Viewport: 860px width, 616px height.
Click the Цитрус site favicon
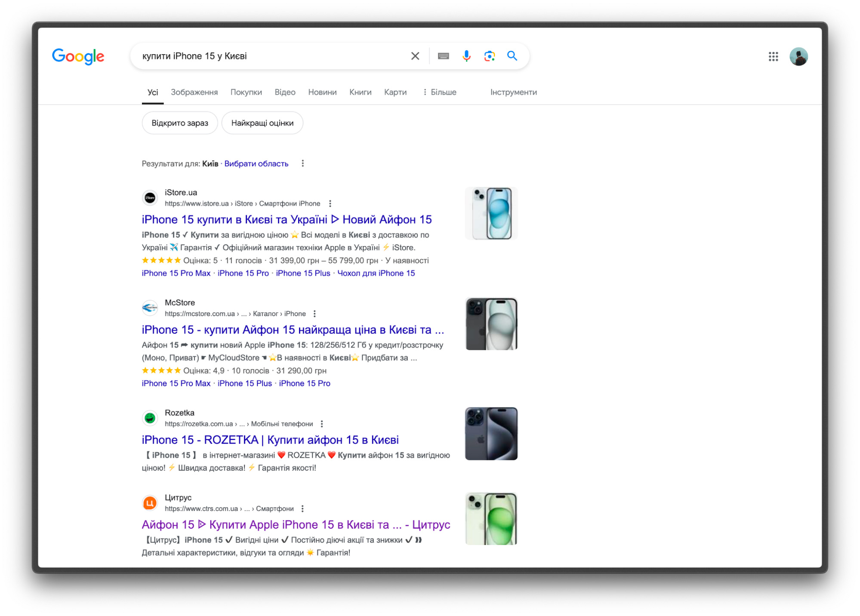(150, 503)
